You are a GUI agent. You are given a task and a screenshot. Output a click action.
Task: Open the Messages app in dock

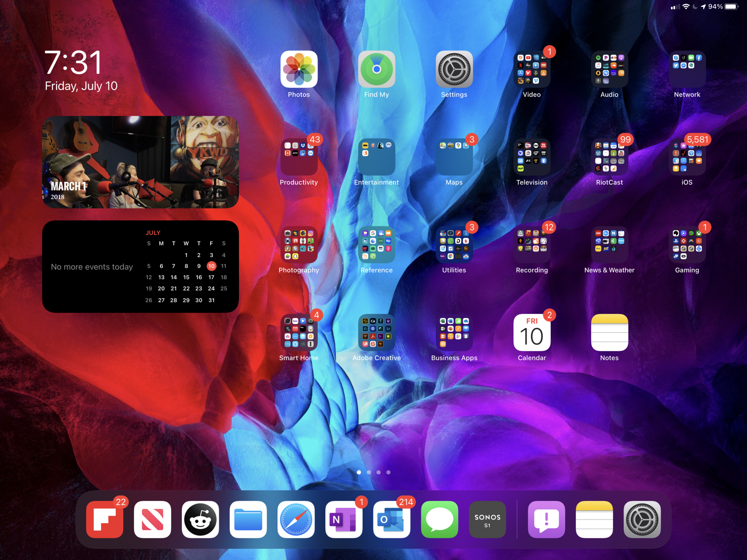439,519
